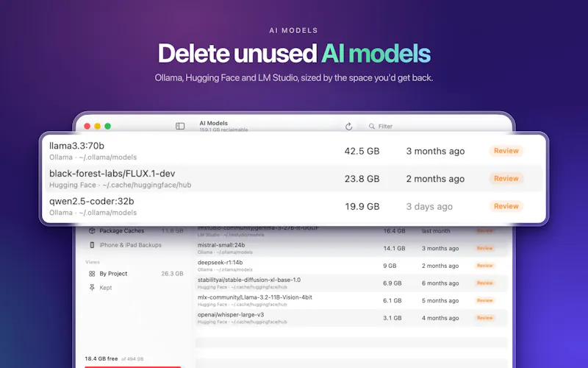Click the yellow minimize window button

tap(98, 126)
